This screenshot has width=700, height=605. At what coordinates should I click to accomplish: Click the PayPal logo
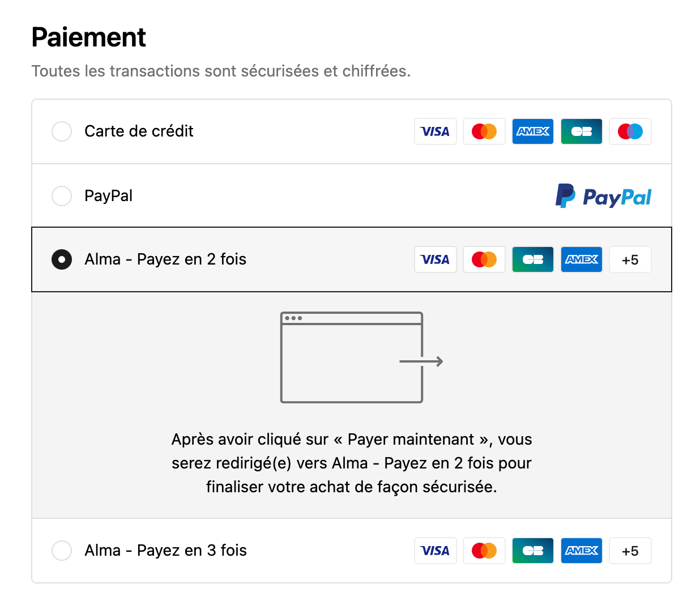click(603, 196)
